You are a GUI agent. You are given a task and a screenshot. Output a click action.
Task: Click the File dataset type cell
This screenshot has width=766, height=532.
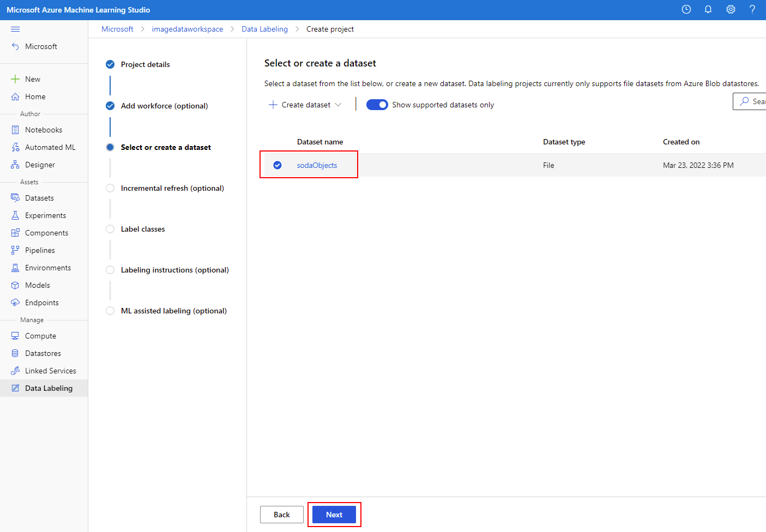[548, 165]
